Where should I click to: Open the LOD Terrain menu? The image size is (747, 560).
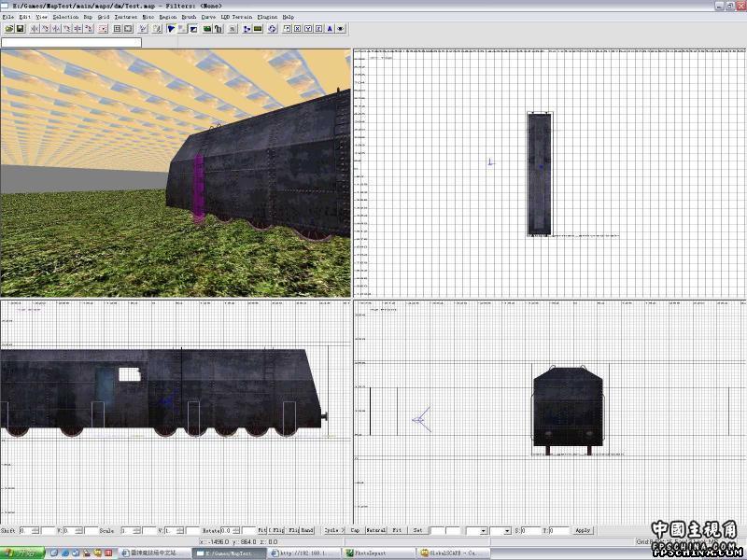(x=236, y=17)
